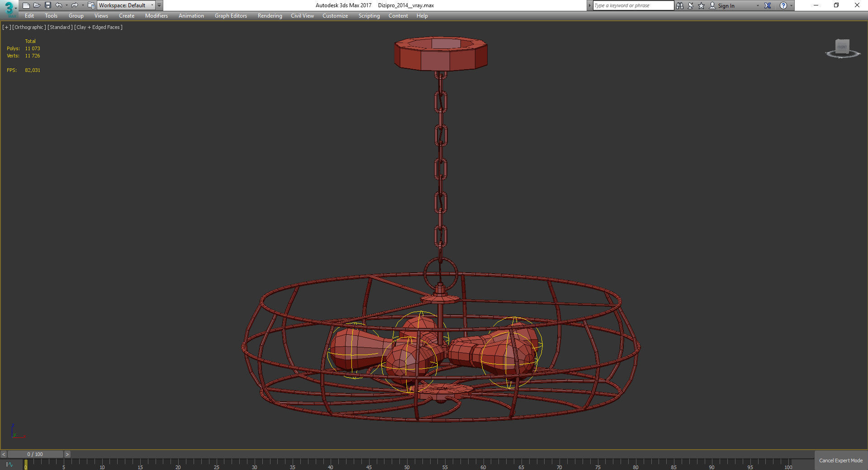This screenshot has height=470, width=868.
Task: Click the Set Project Folder icon
Action: tap(91, 5)
